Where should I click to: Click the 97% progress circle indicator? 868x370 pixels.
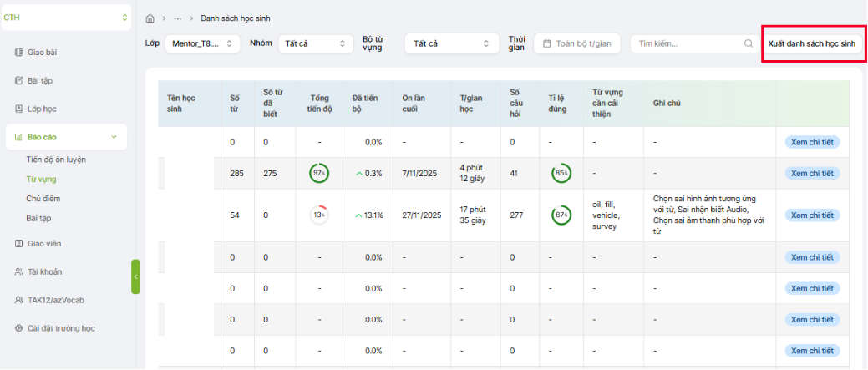318,173
